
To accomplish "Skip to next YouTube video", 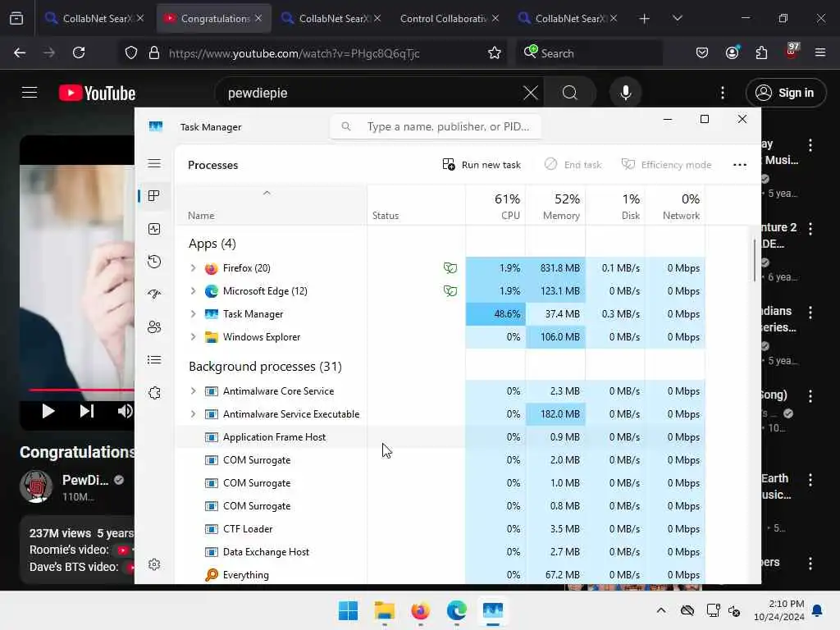I will click(87, 411).
